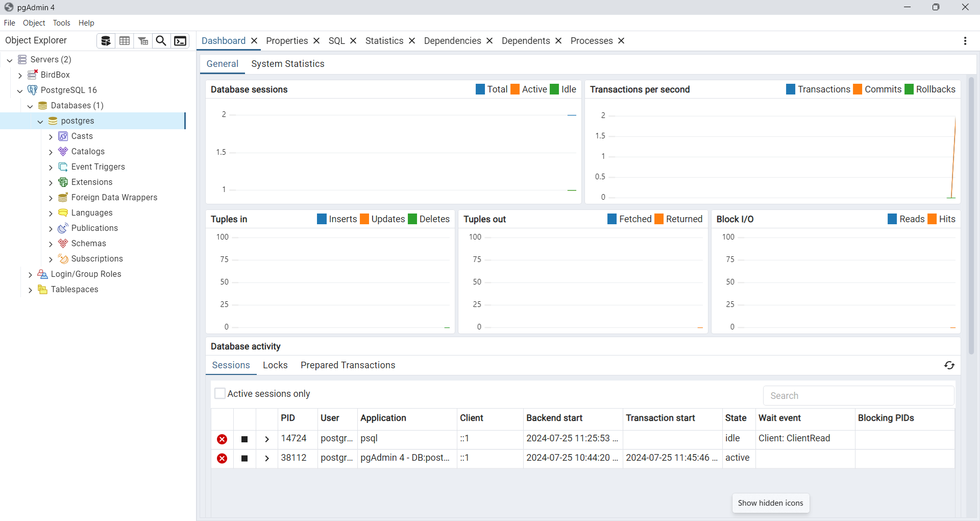
Task: Refresh the Database activity list
Action: 949,365
